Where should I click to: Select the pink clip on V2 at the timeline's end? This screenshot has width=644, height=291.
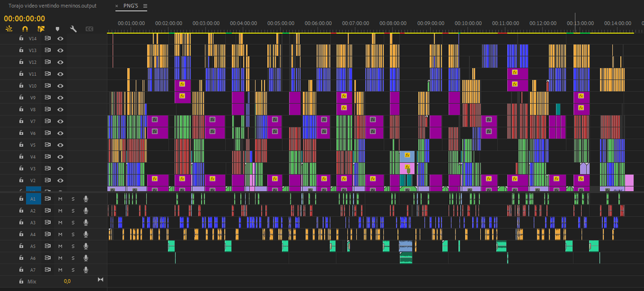tap(629, 180)
